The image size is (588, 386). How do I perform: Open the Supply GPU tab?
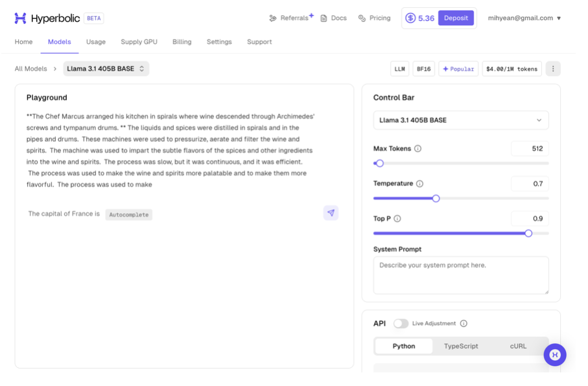coord(139,42)
